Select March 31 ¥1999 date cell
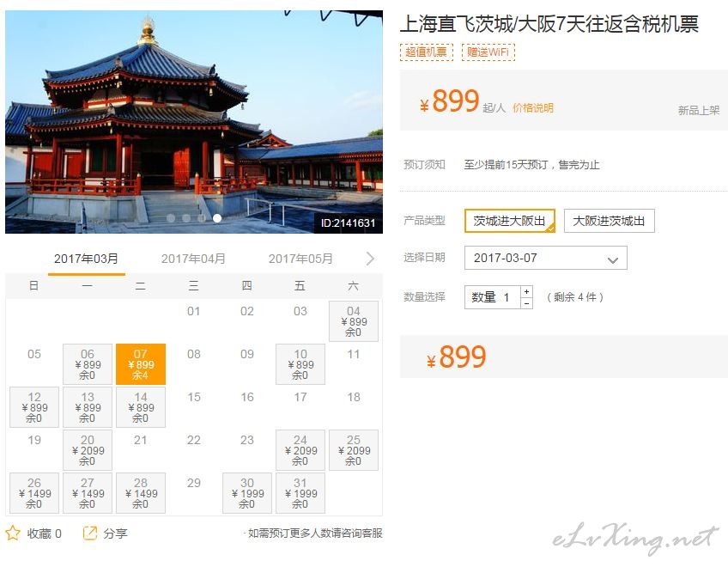 (x=300, y=493)
